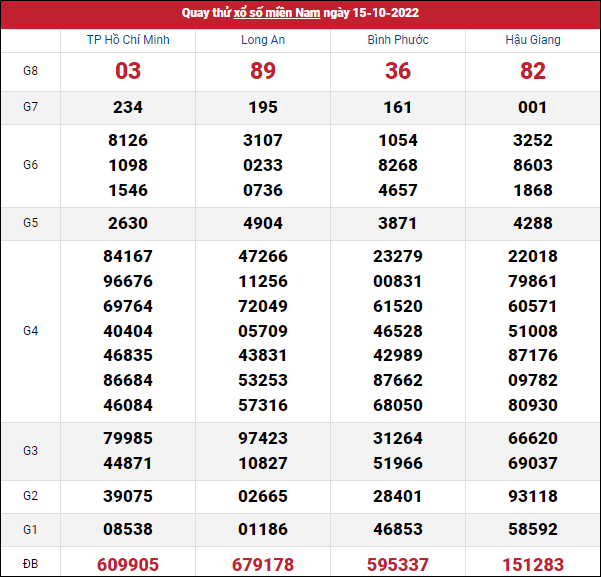Select G8 result 03 for Hồ Chí Minh
The height and width of the screenshot is (577, 601).
(x=128, y=71)
